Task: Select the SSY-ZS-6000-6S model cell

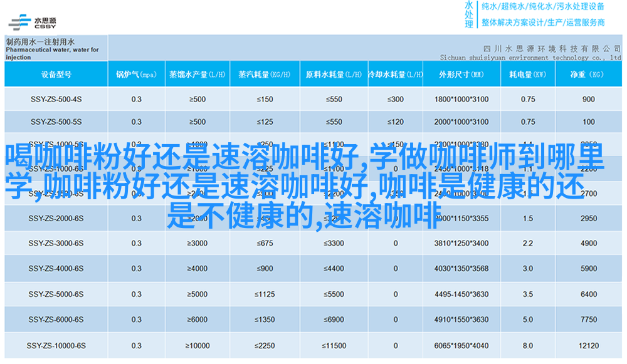Action: pos(56,320)
